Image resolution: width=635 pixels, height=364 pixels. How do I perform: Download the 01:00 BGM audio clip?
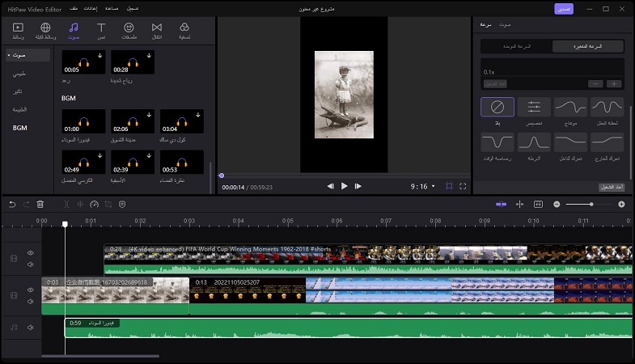pyautogui.click(x=100, y=116)
